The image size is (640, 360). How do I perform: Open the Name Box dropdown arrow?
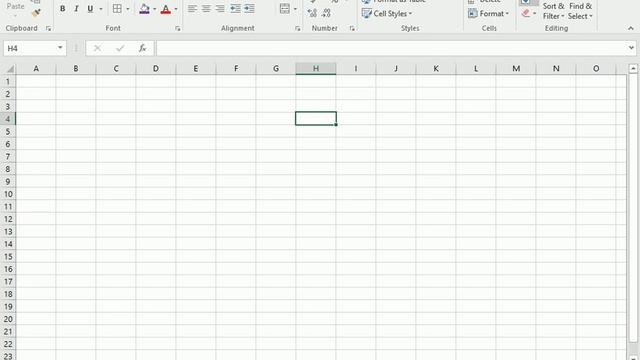60,48
